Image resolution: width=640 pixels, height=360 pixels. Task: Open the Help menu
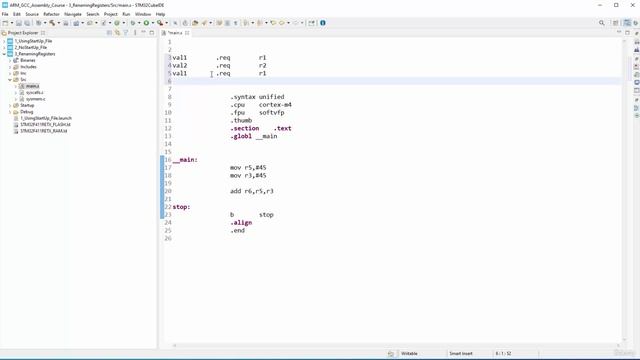point(160,14)
